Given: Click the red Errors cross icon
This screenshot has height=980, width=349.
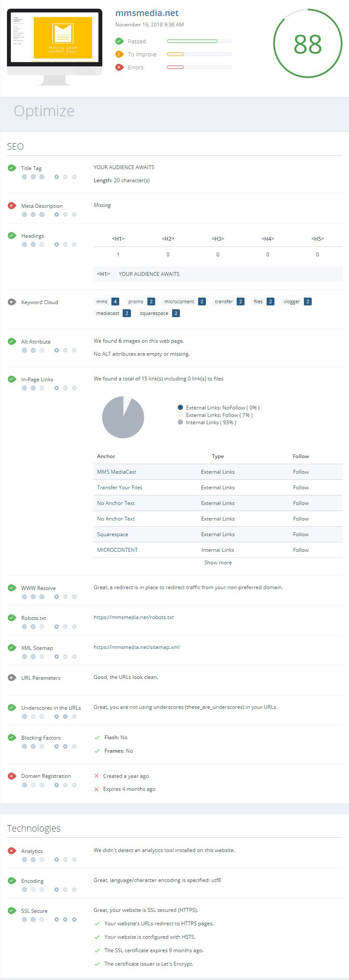Looking at the screenshot, I should [x=119, y=67].
